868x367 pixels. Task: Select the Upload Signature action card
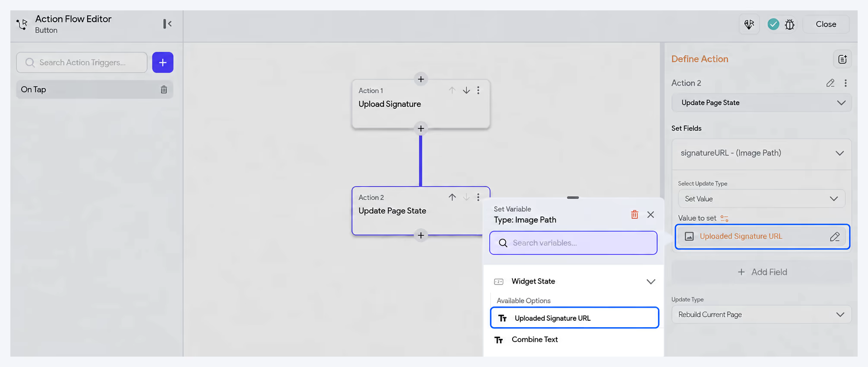point(421,104)
